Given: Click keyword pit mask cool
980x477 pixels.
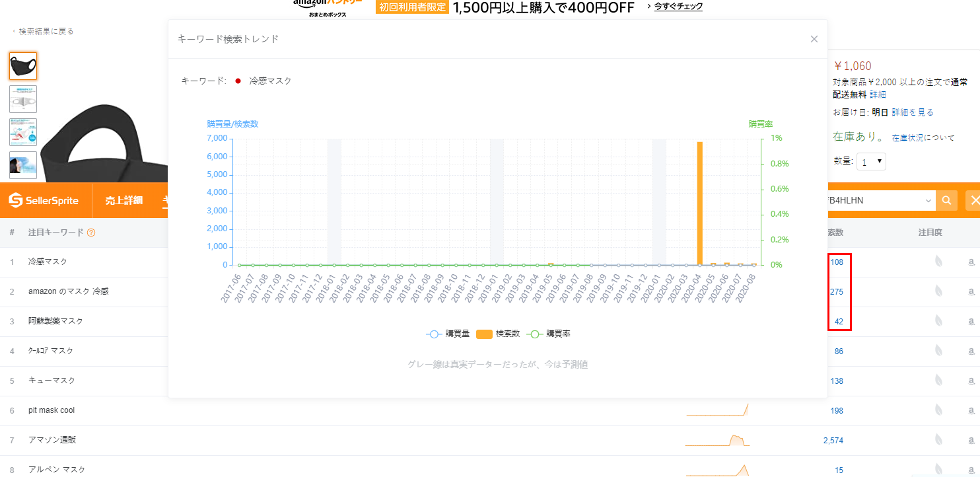Looking at the screenshot, I should click(x=52, y=410).
